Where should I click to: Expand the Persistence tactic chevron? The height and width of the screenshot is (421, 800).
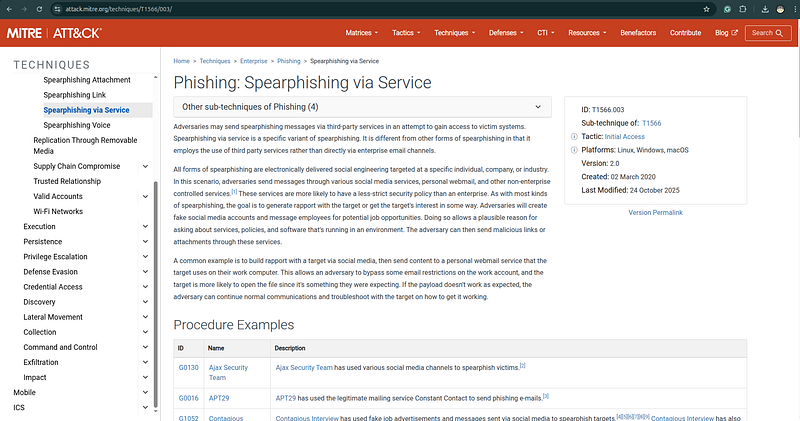145,241
